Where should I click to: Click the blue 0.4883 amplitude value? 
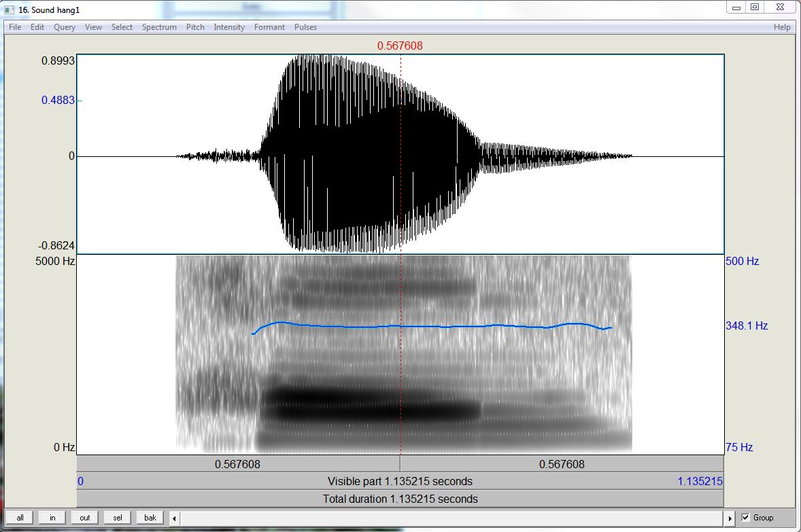click(58, 100)
